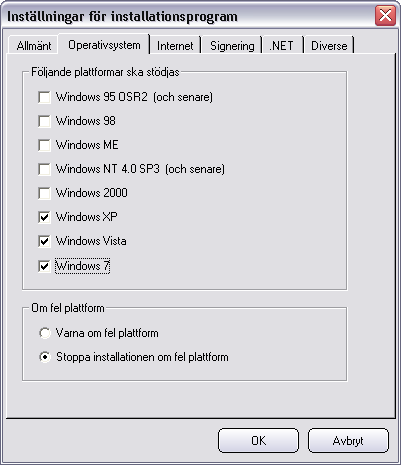The height and width of the screenshot is (465, 401).
Task: Click the dialog title bar
Action: point(188,16)
